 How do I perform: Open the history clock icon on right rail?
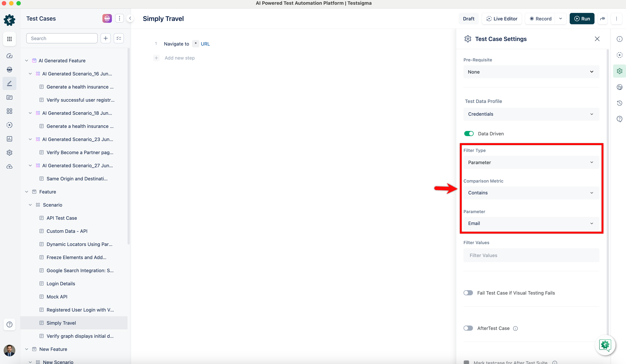point(619,103)
